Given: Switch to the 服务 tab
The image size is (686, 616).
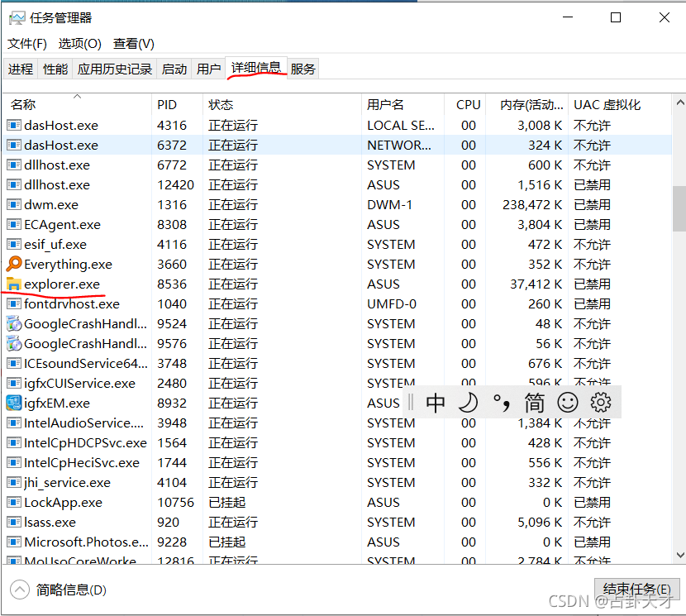Looking at the screenshot, I should coord(303,69).
